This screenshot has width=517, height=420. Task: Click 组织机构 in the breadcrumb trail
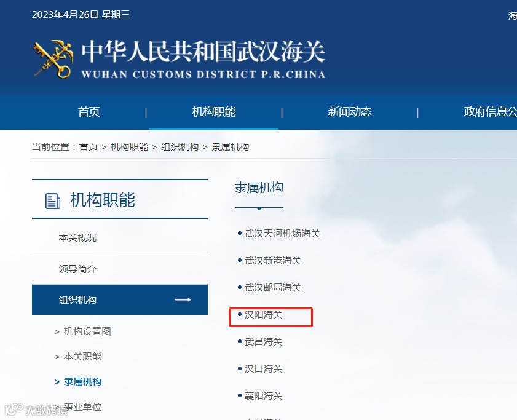click(180, 146)
